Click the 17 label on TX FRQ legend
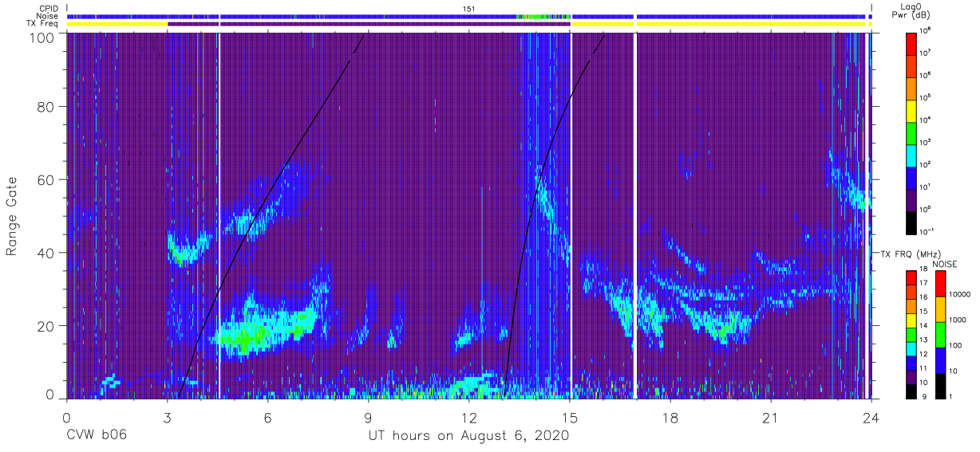Image resolution: width=980 pixels, height=452 pixels. pyautogui.click(x=922, y=282)
